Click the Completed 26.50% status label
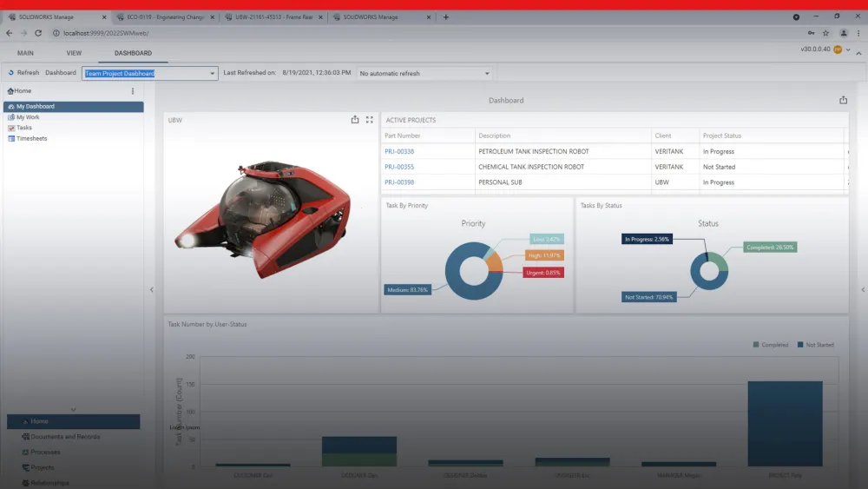The width and height of the screenshot is (868, 489). 769,248
